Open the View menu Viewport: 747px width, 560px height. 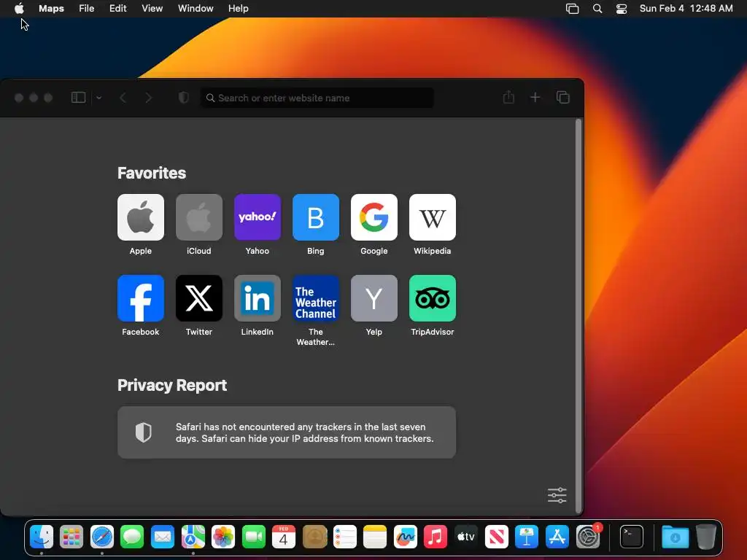coord(152,8)
